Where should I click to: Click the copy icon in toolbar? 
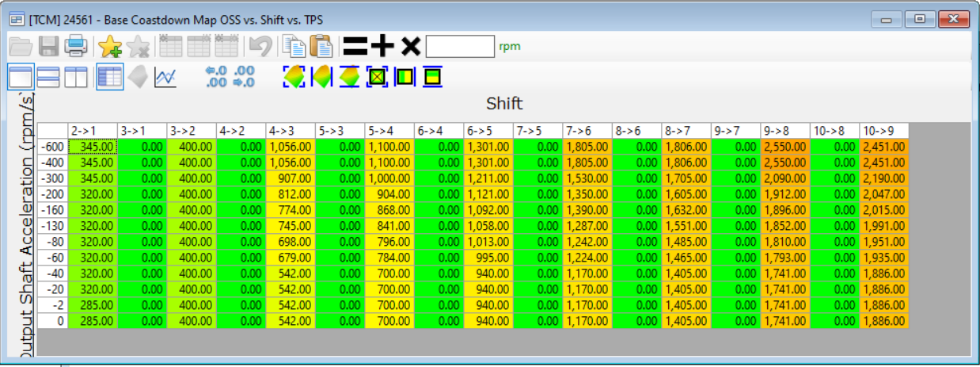tap(294, 47)
